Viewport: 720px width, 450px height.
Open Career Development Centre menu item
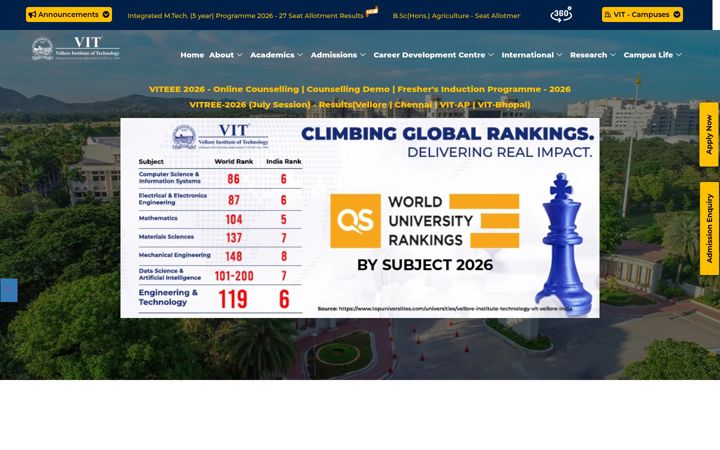(429, 55)
